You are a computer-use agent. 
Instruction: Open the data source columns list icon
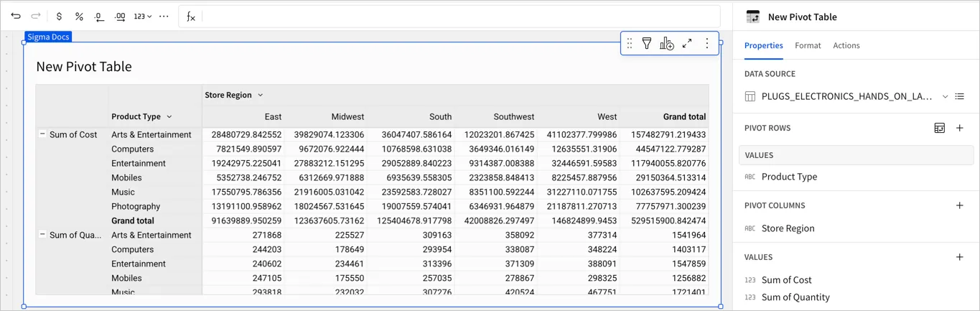tap(960, 96)
